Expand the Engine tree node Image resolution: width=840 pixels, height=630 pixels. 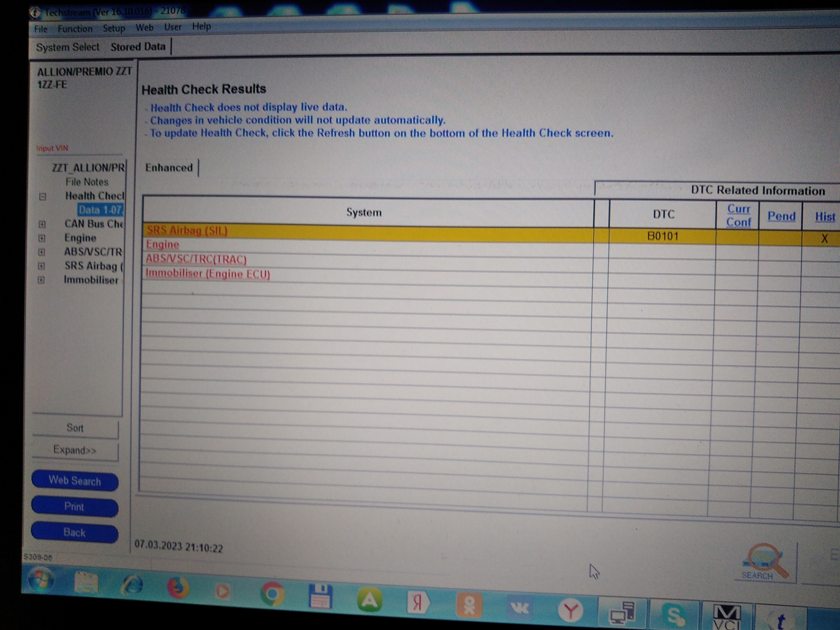tap(42, 238)
